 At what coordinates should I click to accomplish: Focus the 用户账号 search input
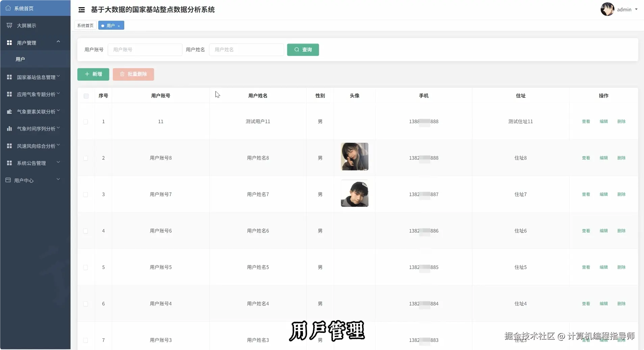click(x=145, y=50)
